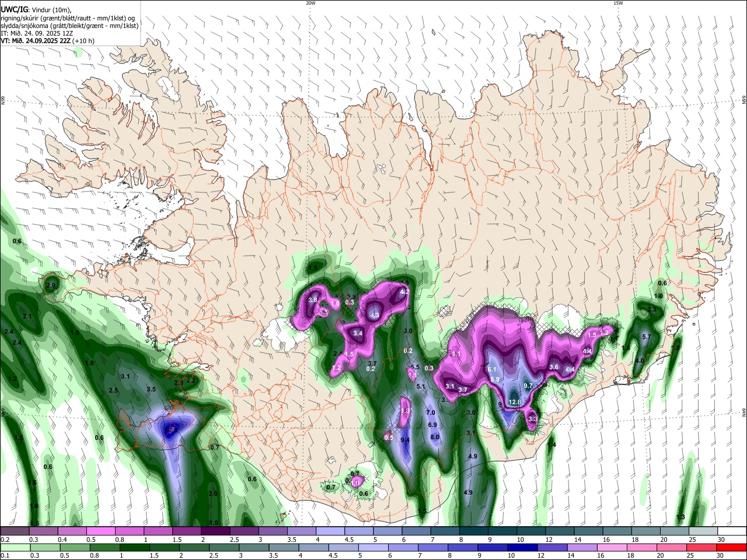Click the 'VT: Mið. 24.09.2025 22Z (+10 h)' line

pos(47,41)
